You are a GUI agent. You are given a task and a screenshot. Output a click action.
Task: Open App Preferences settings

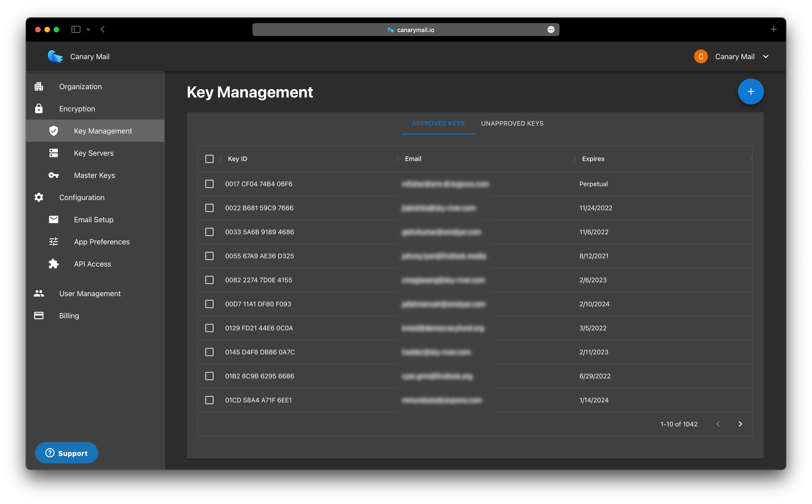(x=102, y=242)
